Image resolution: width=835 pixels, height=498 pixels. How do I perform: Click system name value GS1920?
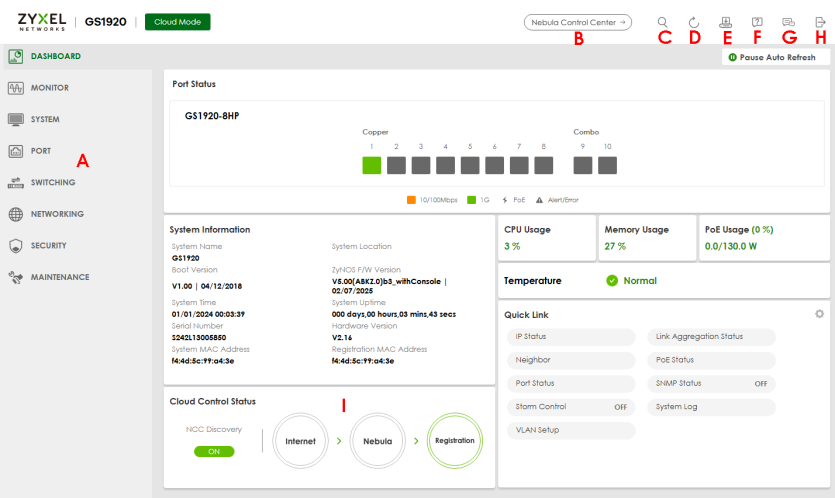pyautogui.click(x=185, y=258)
